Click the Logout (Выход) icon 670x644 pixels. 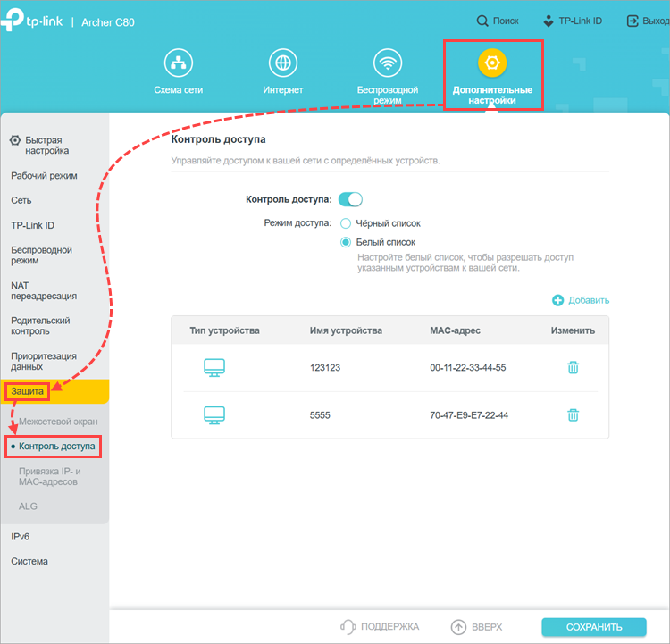click(x=633, y=21)
